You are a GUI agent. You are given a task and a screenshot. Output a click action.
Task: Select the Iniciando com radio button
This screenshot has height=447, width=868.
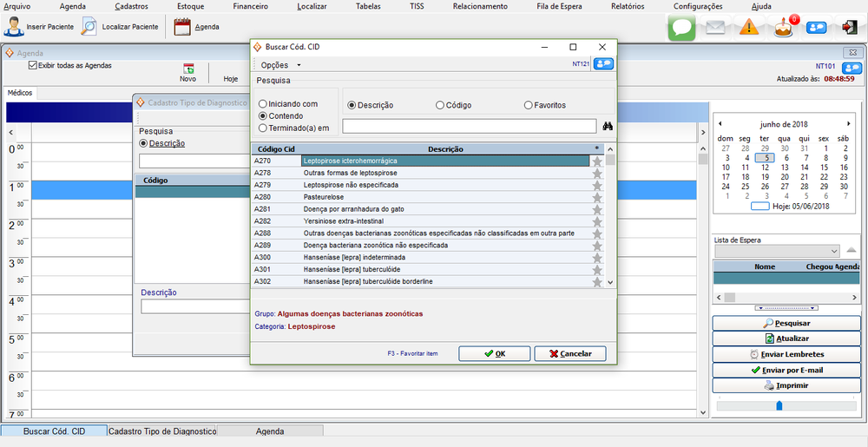click(263, 104)
